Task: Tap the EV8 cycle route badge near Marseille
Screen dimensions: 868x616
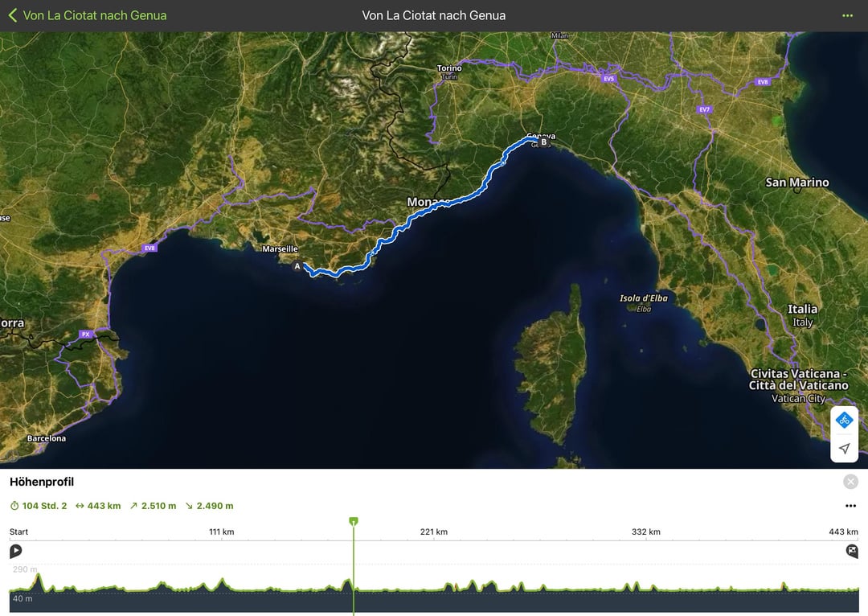Action: pyautogui.click(x=150, y=248)
